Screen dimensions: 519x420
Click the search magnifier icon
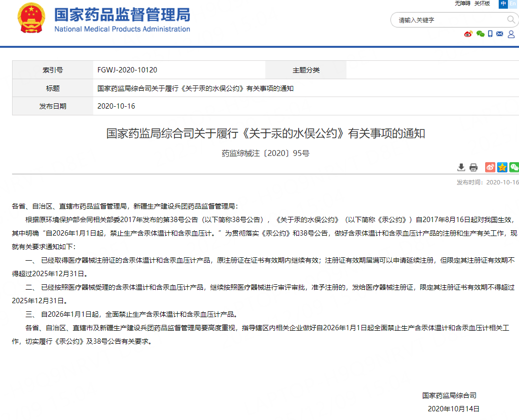[x=511, y=19]
